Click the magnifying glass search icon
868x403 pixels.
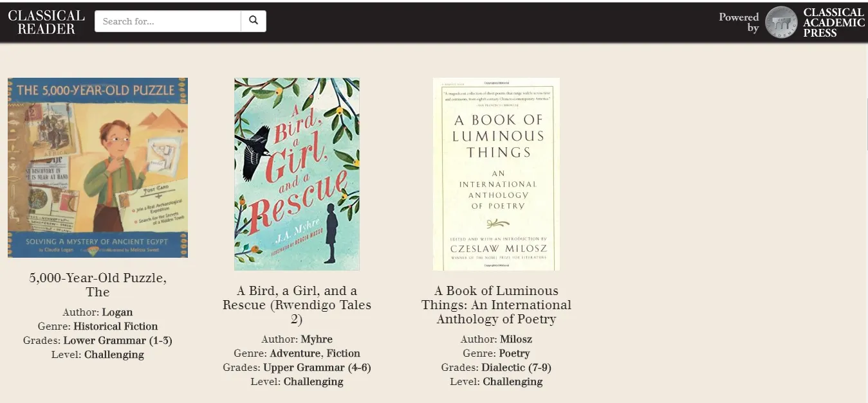pyautogui.click(x=254, y=21)
